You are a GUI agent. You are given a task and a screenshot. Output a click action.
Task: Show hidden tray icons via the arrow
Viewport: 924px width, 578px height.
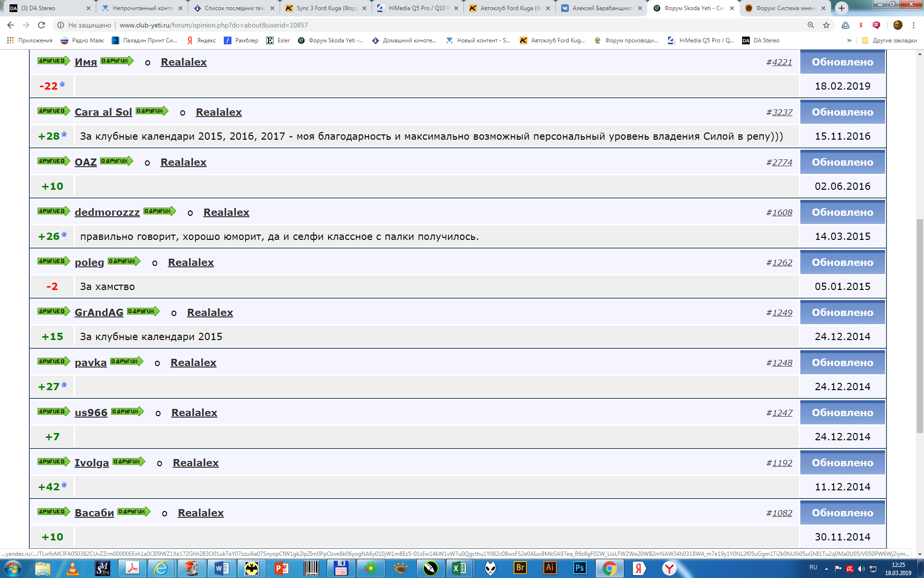(826, 568)
